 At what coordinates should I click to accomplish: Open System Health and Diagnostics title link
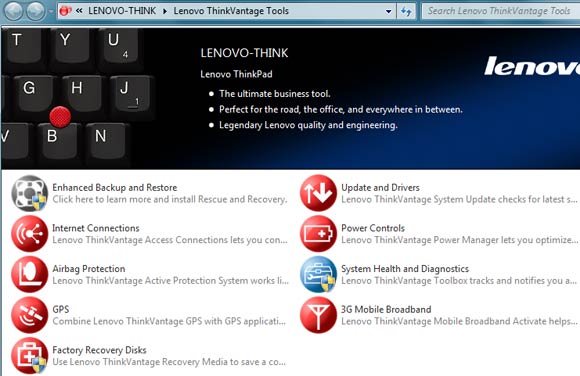405,269
